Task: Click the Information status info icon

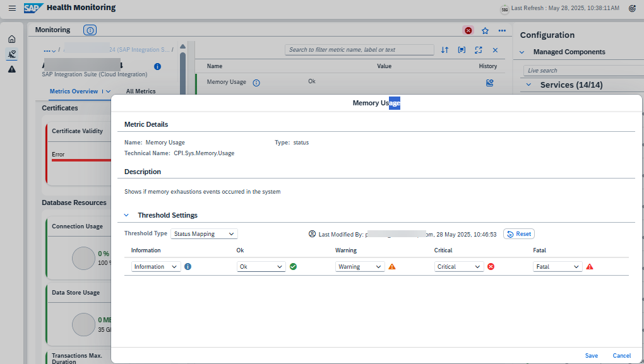Action: [x=188, y=266]
